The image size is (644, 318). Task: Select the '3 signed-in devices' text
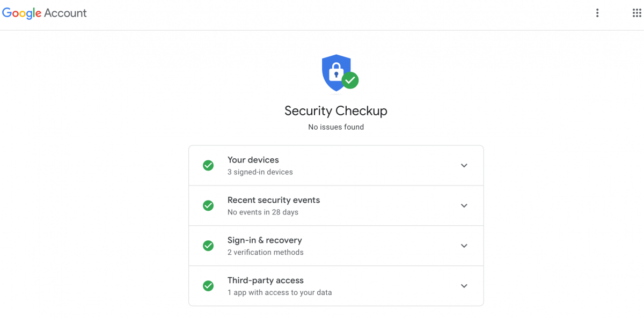260,172
